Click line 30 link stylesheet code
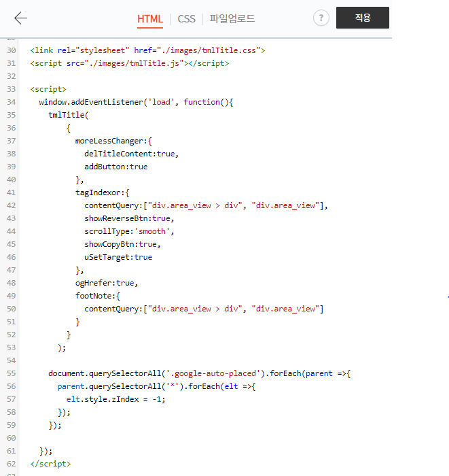This screenshot has height=476, width=449. point(147,50)
